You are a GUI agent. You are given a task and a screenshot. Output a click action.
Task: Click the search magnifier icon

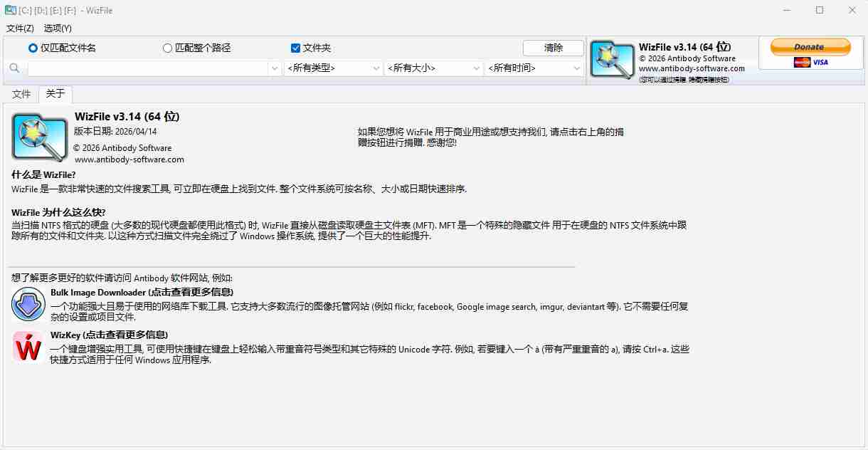point(15,68)
